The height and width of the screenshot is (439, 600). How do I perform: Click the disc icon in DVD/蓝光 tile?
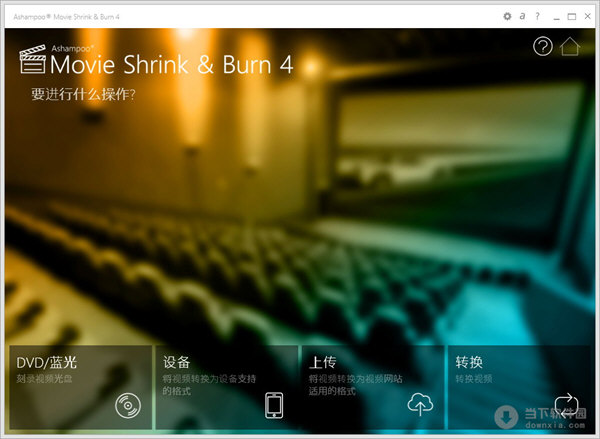point(128,405)
